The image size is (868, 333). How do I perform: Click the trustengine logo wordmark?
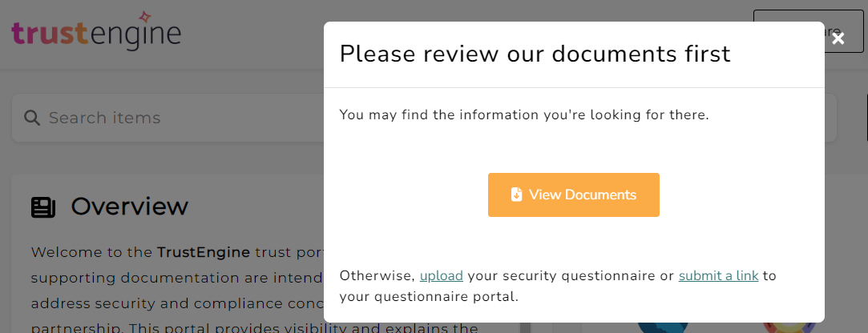coord(96,35)
